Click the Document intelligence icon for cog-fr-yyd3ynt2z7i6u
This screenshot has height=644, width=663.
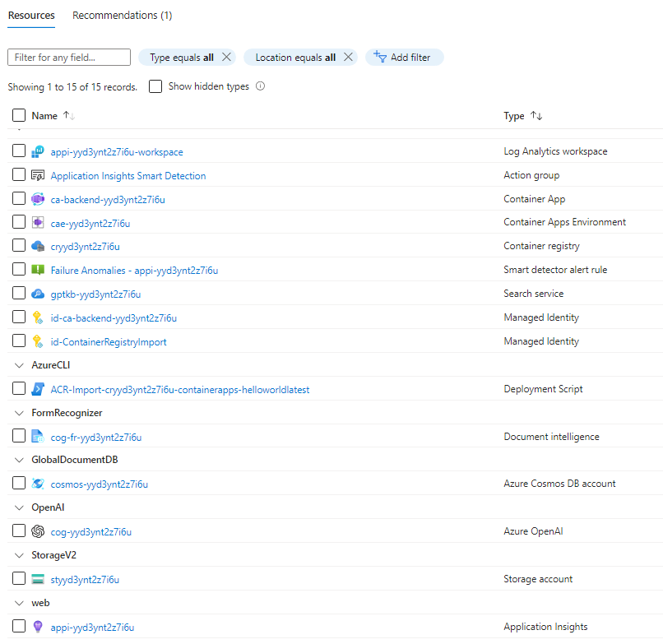coord(38,437)
